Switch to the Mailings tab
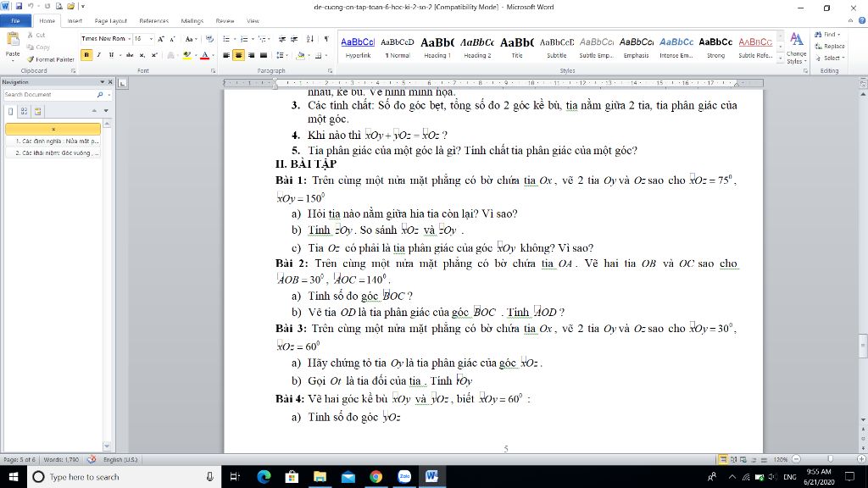The image size is (868, 488). pyautogui.click(x=192, y=21)
